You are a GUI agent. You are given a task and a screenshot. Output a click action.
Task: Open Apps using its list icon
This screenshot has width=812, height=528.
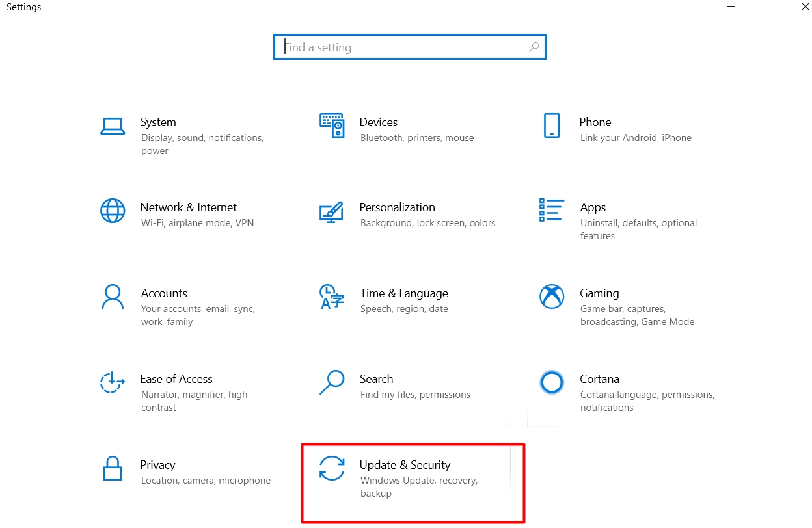click(x=551, y=211)
